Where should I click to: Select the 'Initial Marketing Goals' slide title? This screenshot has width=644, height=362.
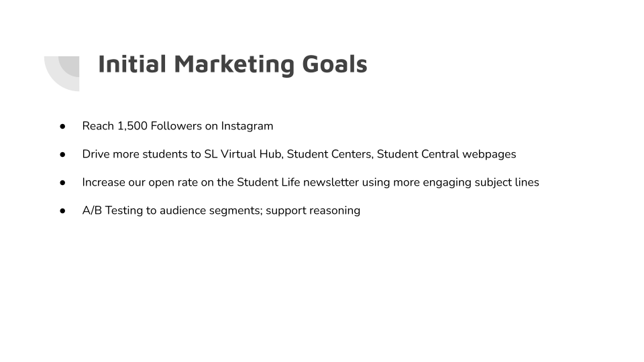[x=233, y=64]
